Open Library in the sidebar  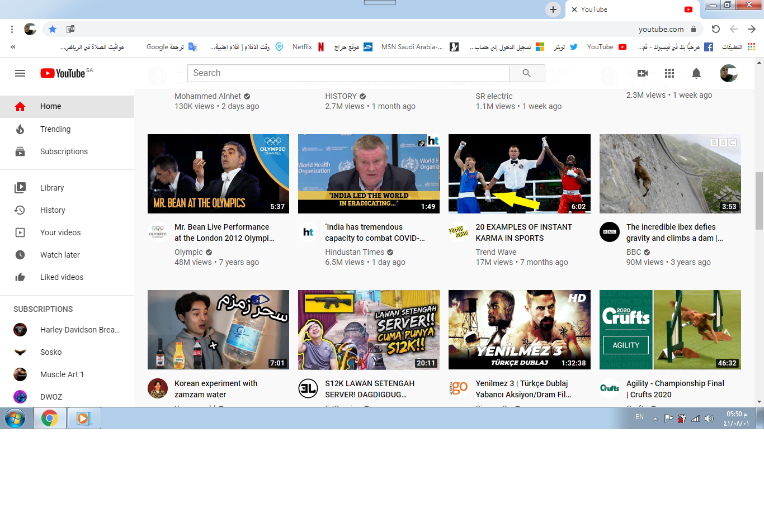point(67,188)
